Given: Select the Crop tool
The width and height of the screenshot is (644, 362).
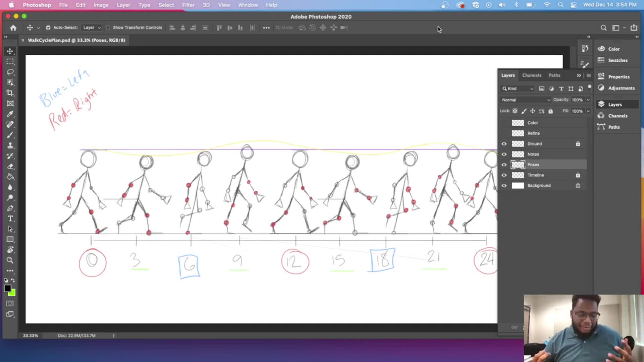Looking at the screenshot, I should click(10, 93).
